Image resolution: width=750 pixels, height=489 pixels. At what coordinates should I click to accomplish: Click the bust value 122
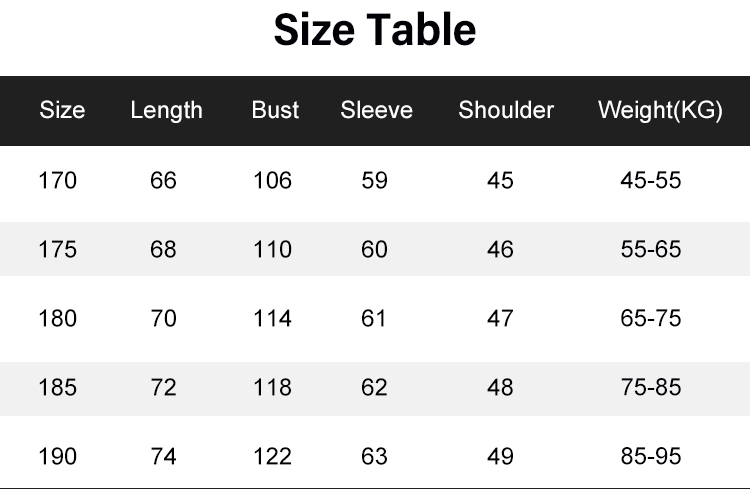coord(272,457)
